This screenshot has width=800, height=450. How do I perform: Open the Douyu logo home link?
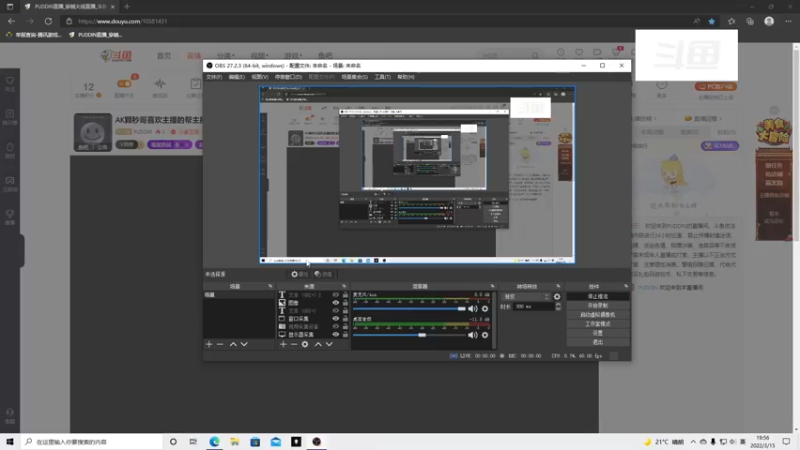pyautogui.click(x=116, y=55)
